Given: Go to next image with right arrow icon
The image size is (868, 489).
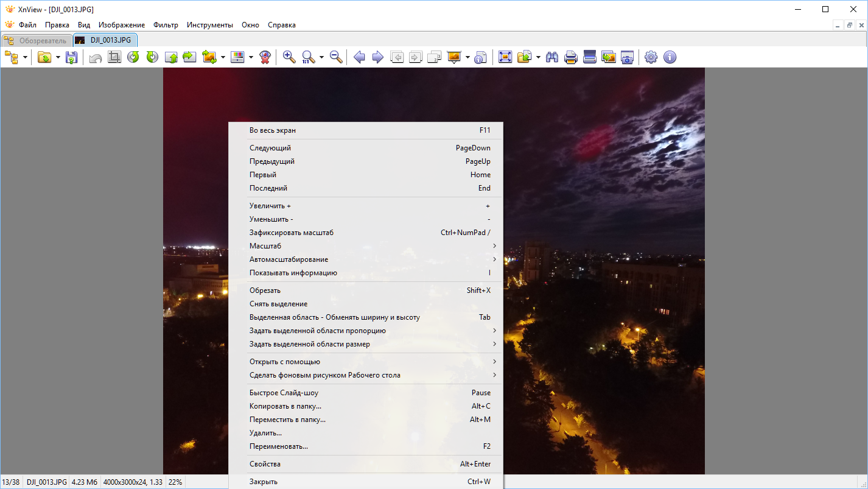Looking at the screenshot, I should [x=378, y=57].
